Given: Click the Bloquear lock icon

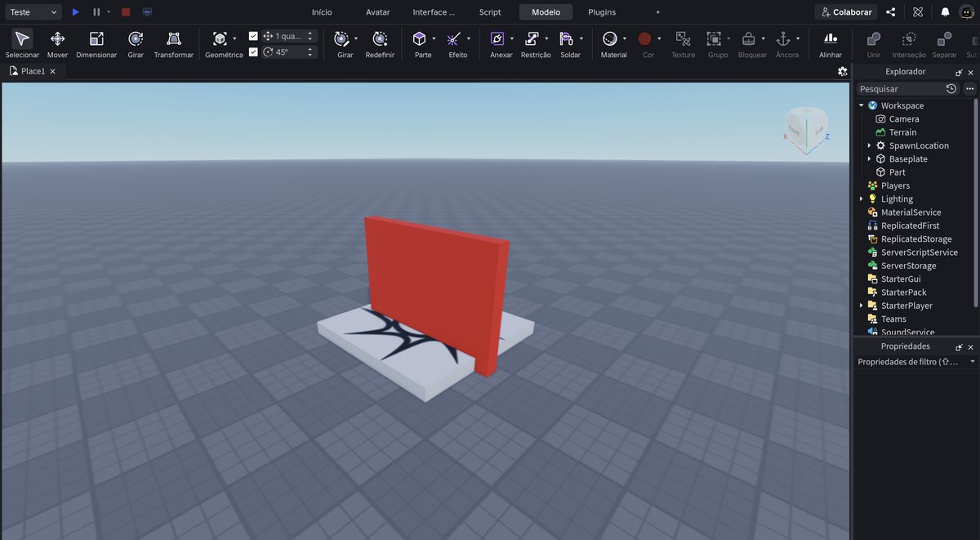Looking at the screenshot, I should click(748, 39).
